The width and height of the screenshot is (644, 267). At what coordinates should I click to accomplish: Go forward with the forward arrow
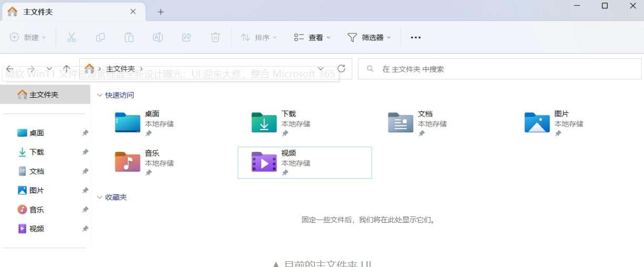32,69
